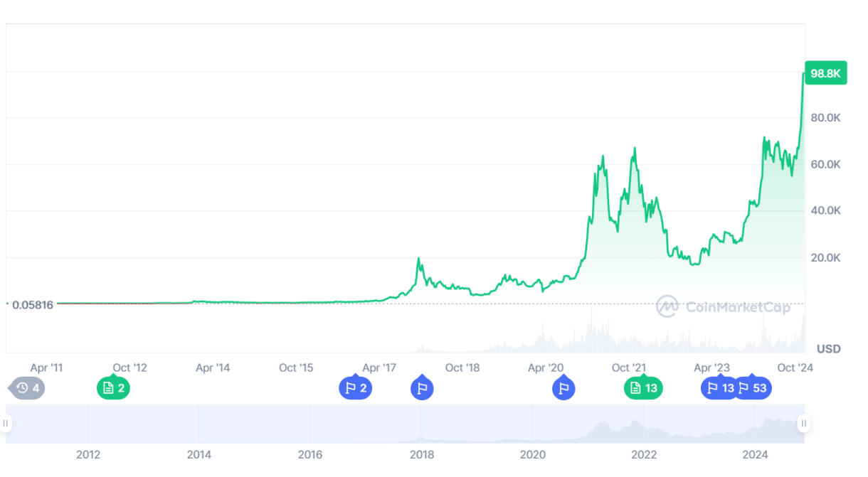Viewport: 868px width, 477px height.
Task: Click the unlabeled blue flag marker near 2018
Action: [422, 388]
